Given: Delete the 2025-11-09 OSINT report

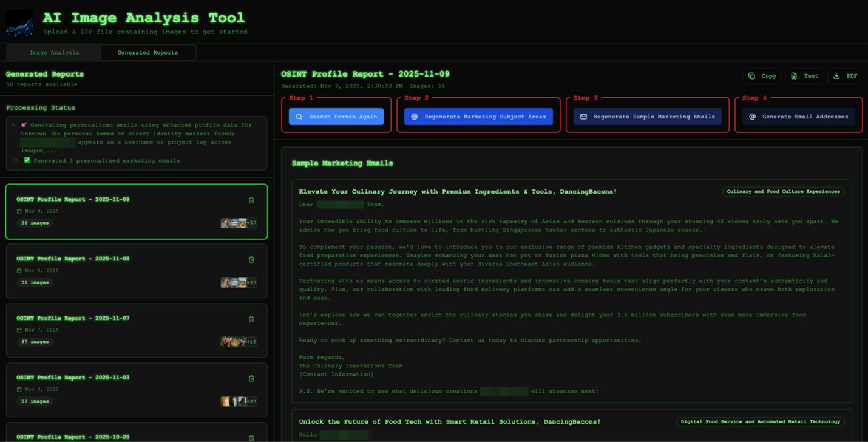Looking at the screenshot, I should click(x=251, y=200).
